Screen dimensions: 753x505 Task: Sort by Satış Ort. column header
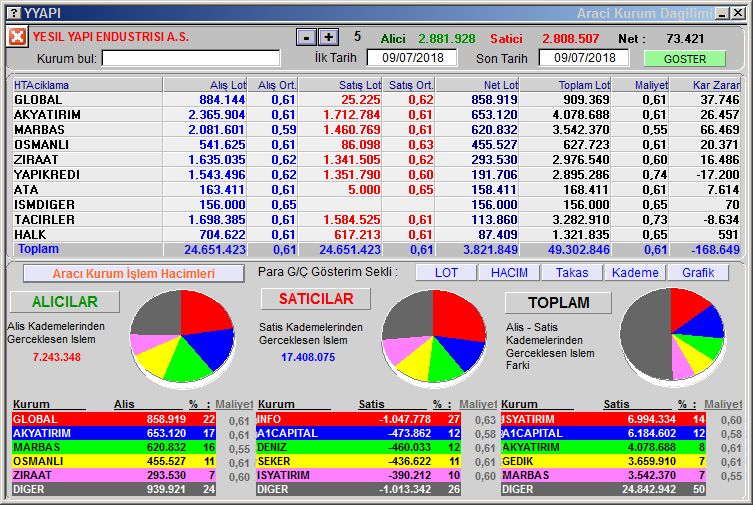[x=409, y=85]
